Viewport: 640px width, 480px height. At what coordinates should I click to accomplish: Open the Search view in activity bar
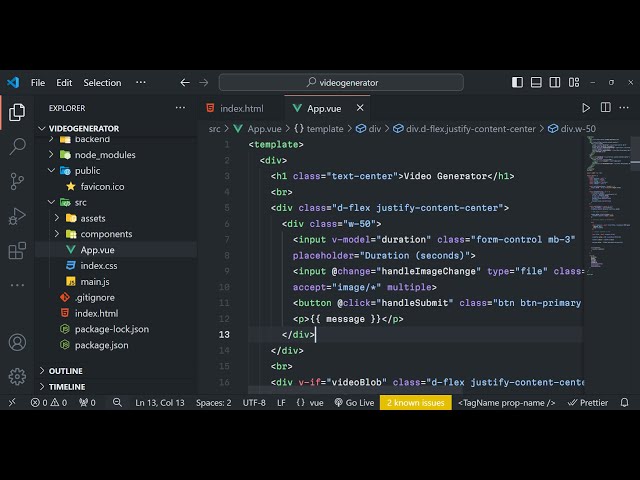pos(17,147)
